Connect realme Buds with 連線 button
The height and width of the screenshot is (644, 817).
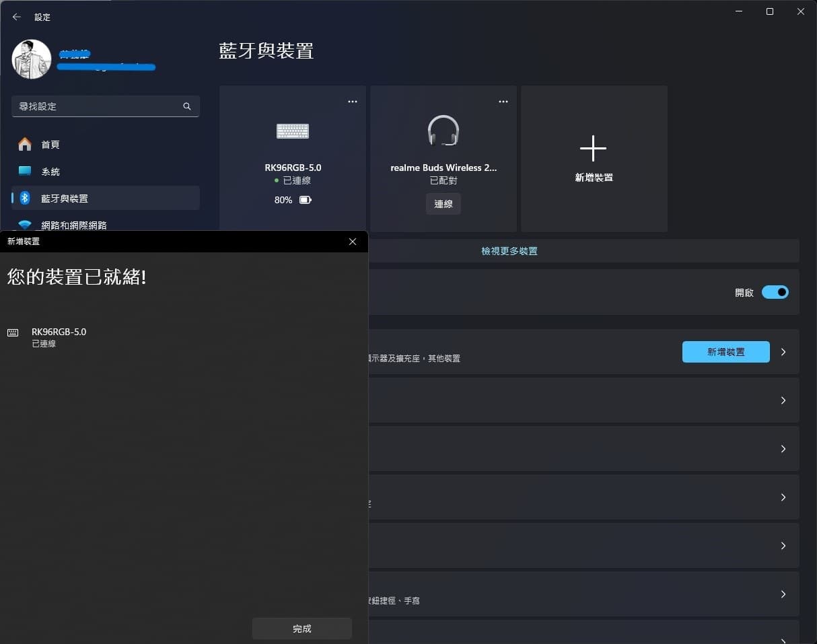pyautogui.click(x=443, y=204)
